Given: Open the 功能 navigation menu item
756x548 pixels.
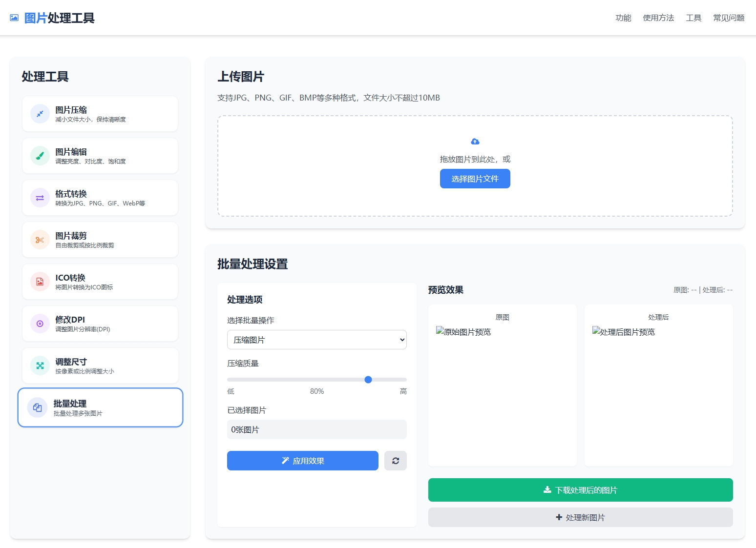Looking at the screenshot, I should [623, 18].
